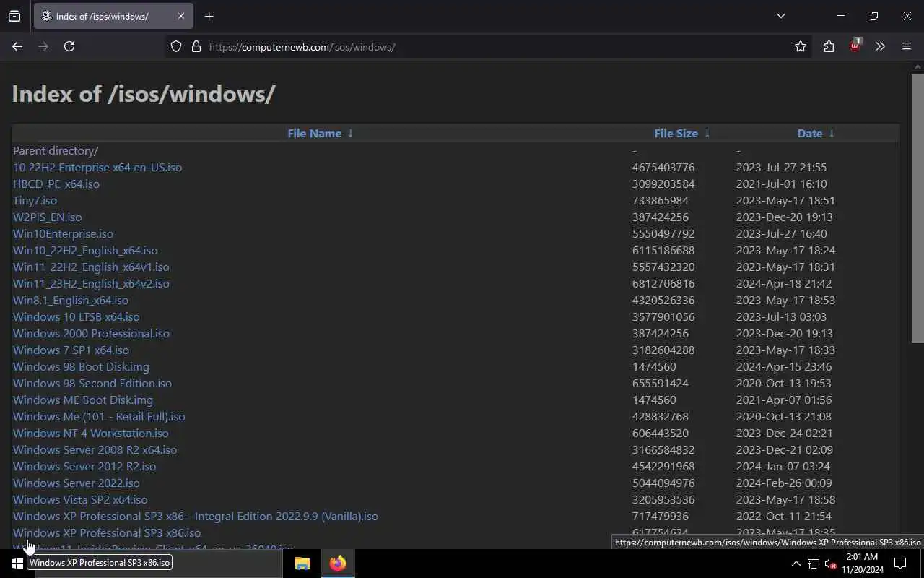The image size is (924, 578).
Task: Click Windows 98 Second Edition.iso link
Action: pos(92,383)
